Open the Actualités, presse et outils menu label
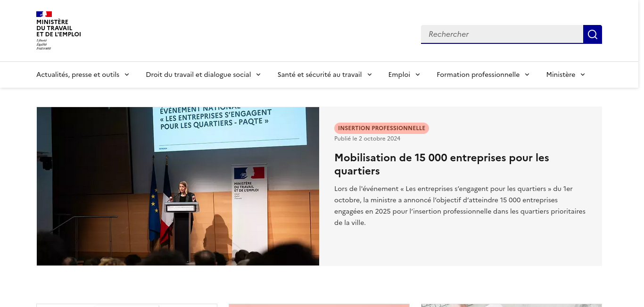The height and width of the screenshot is (307, 644). pos(78,75)
